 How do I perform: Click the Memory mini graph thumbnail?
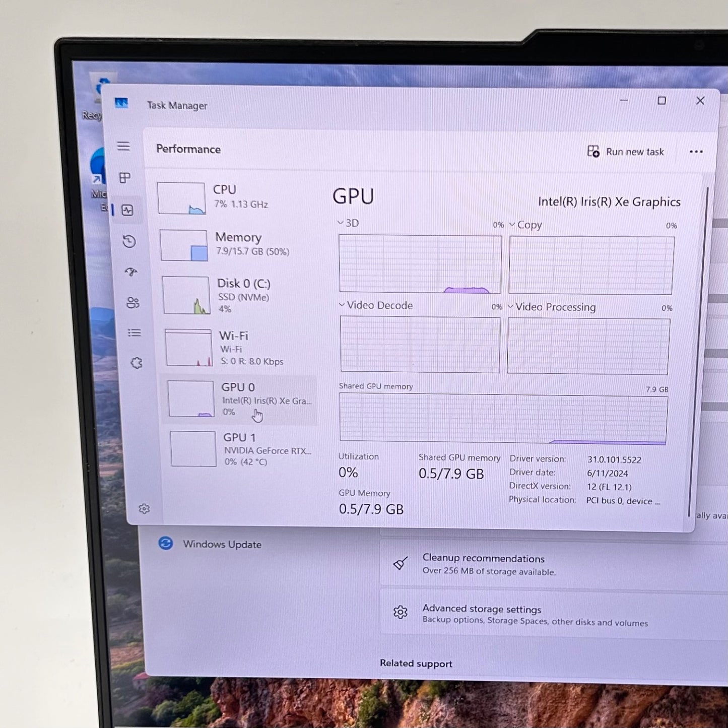point(184,245)
